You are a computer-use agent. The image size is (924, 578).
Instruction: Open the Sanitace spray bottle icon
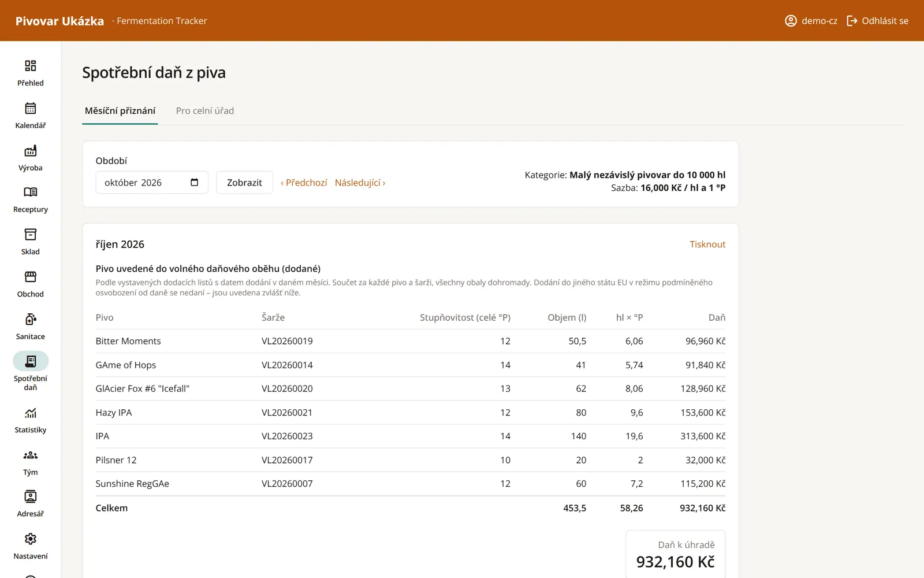[x=31, y=319]
